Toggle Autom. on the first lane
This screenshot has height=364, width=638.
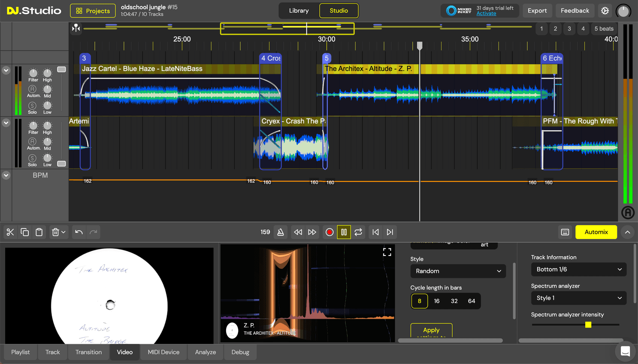coord(32,89)
